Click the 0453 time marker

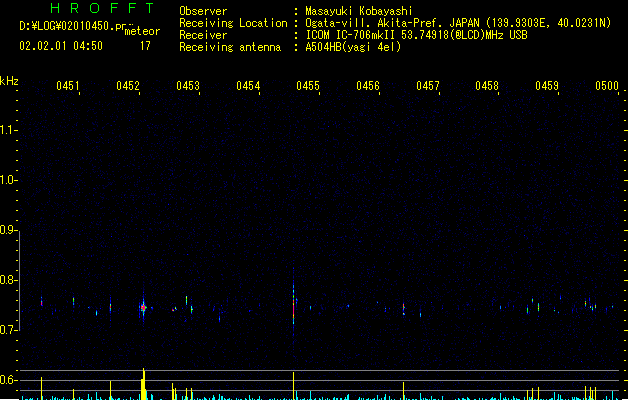[188, 86]
